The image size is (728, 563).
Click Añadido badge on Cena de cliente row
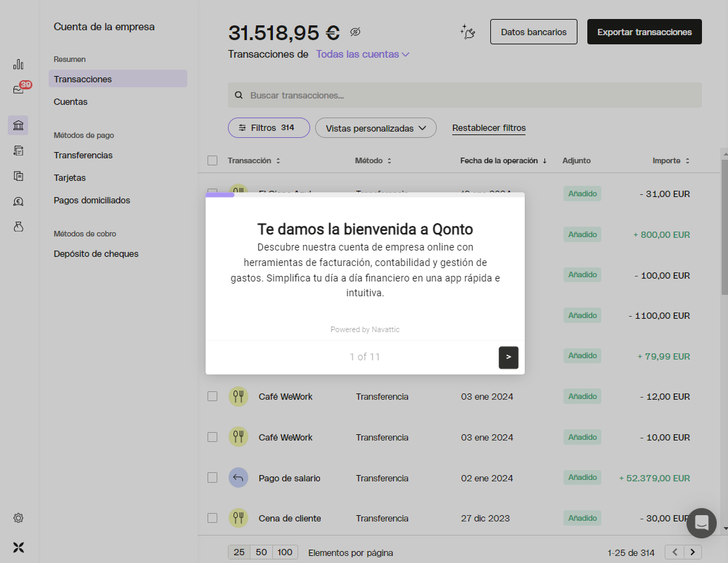(x=582, y=518)
